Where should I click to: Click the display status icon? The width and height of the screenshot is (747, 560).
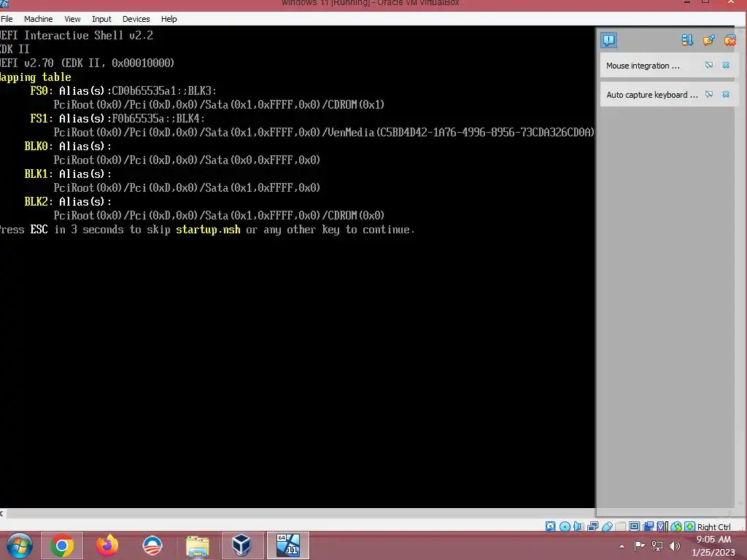pyautogui.click(x=634, y=526)
